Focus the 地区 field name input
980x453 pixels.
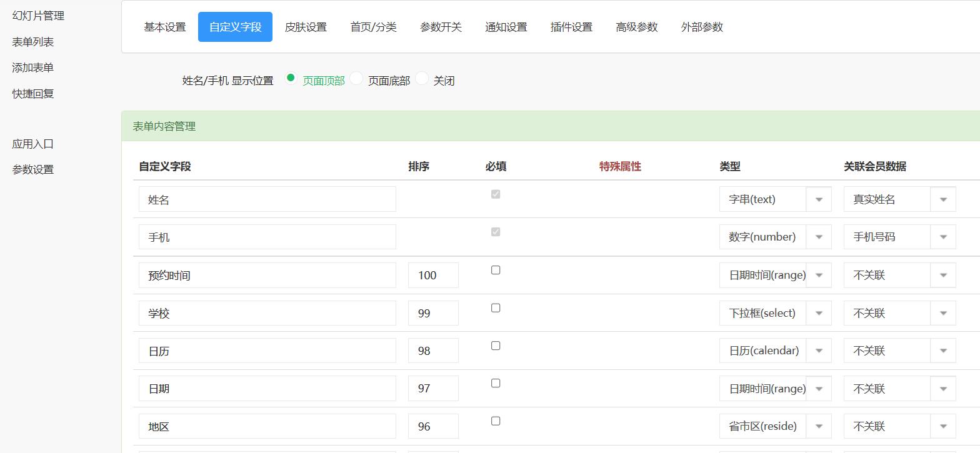point(267,426)
